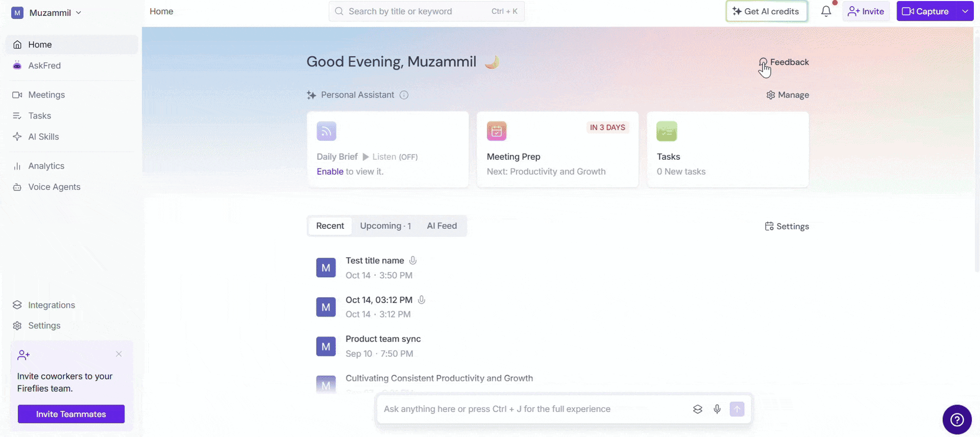Open the notifications bell
This screenshot has width=980, height=437.
click(x=826, y=11)
